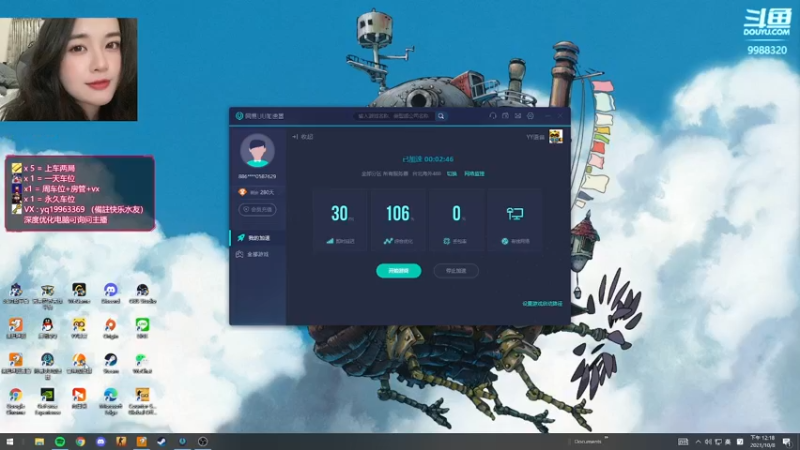
Task: Open the settings icon in accelerator title bar
Action: click(531, 116)
